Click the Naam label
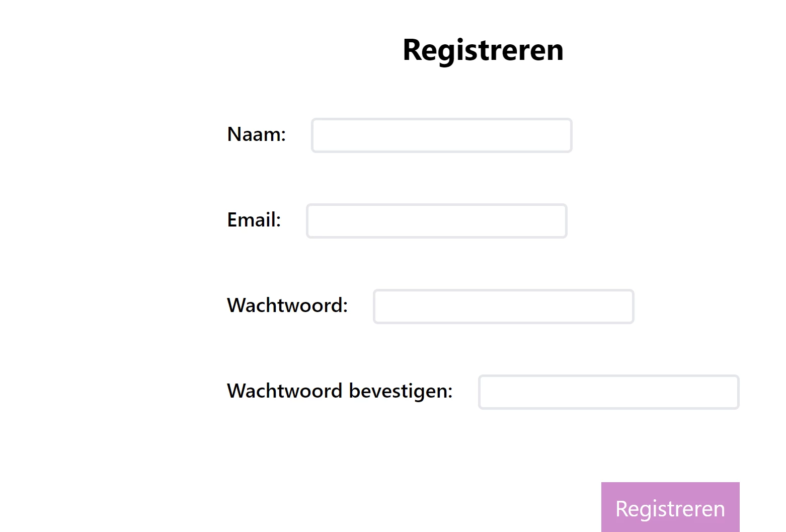Image resolution: width=786 pixels, height=532 pixels. [257, 134]
